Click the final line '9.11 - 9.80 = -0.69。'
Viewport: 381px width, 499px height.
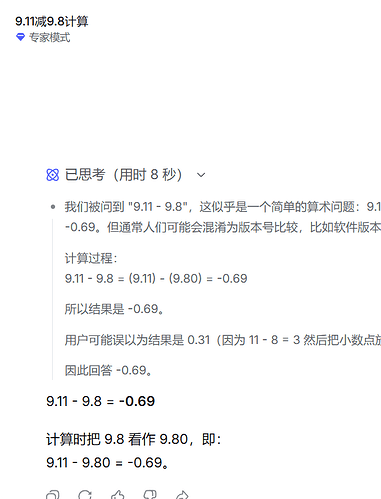click(107, 463)
